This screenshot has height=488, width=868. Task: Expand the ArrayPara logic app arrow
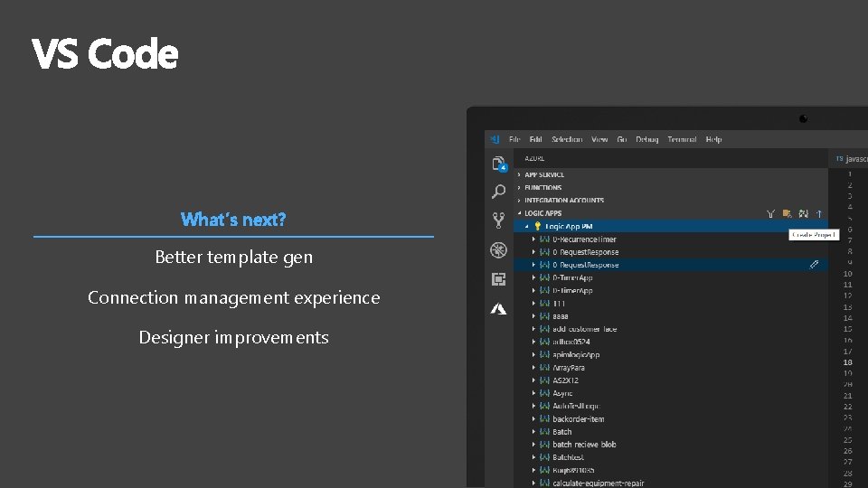[533, 368]
